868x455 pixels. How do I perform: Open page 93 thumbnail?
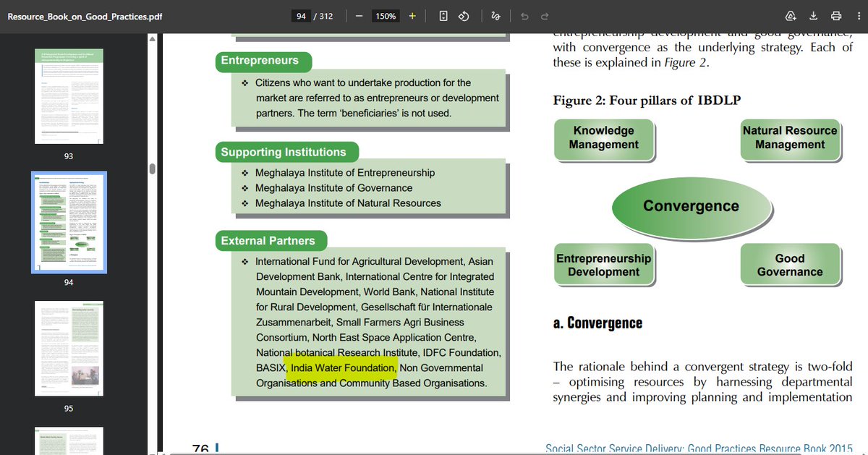[69, 96]
